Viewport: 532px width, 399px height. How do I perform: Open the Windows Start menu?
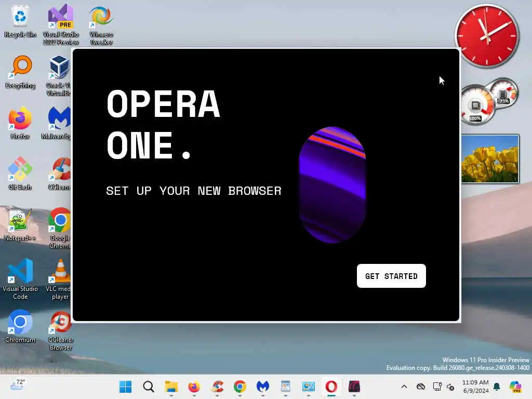pos(126,387)
